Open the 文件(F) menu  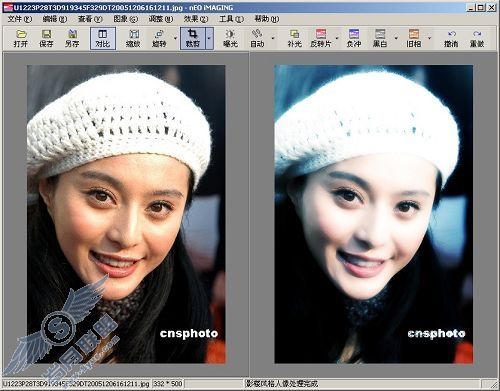click(x=20, y=19)
